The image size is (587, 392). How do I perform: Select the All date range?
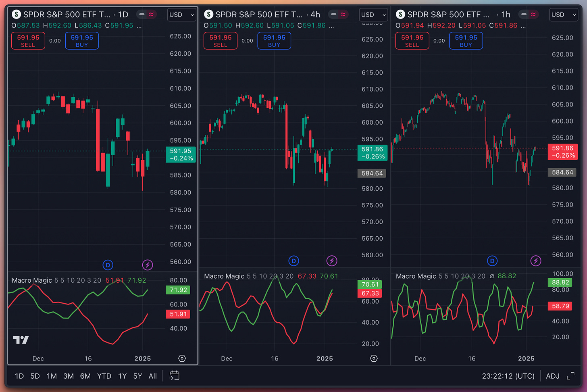click(152, 376)
